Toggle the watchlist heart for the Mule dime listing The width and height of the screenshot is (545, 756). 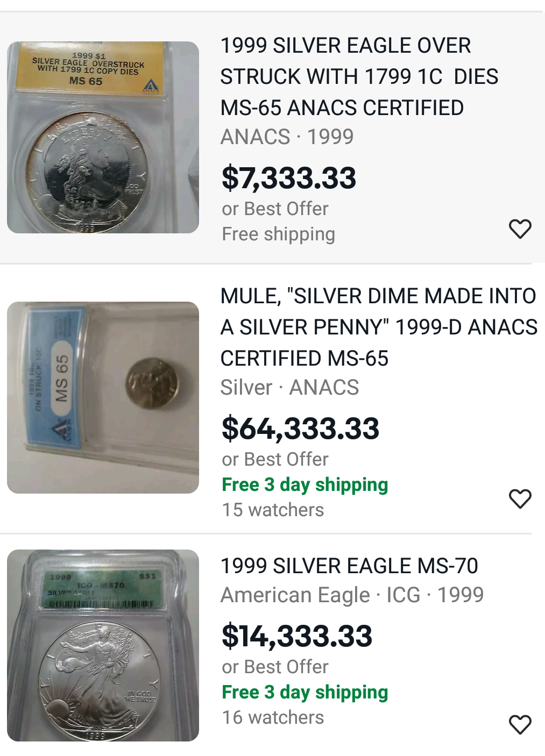[x=520, y=499]
